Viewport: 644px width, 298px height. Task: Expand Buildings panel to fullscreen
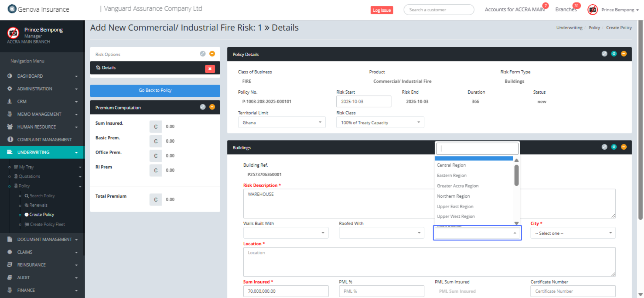(x=604, y=147)
